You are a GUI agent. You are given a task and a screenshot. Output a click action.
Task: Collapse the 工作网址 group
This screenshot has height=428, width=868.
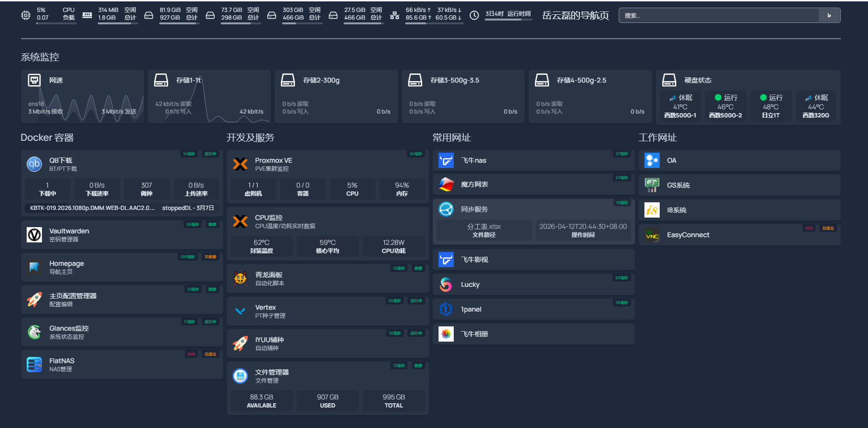tap(658, 137)
